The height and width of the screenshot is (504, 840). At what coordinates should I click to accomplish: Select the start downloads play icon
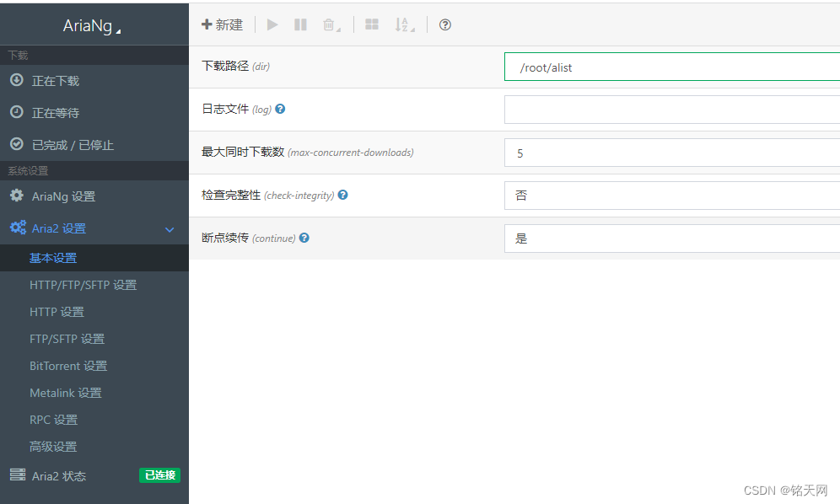coord(272,24)
